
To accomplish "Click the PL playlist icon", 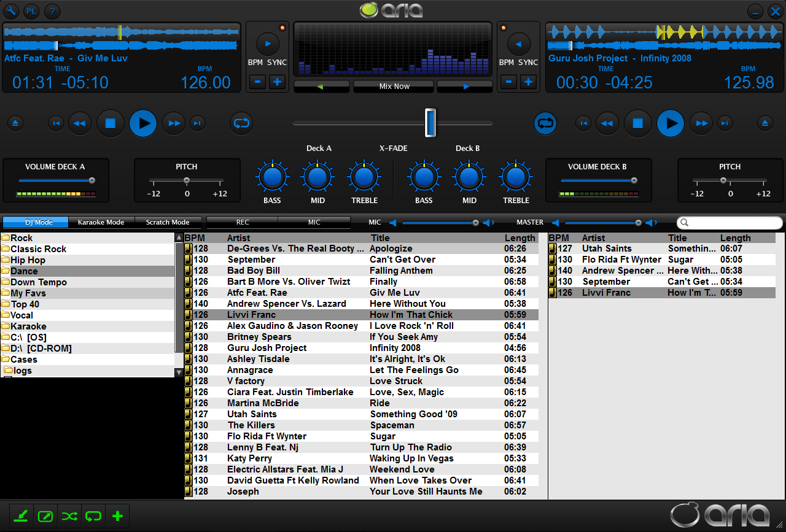I will 31,10.
